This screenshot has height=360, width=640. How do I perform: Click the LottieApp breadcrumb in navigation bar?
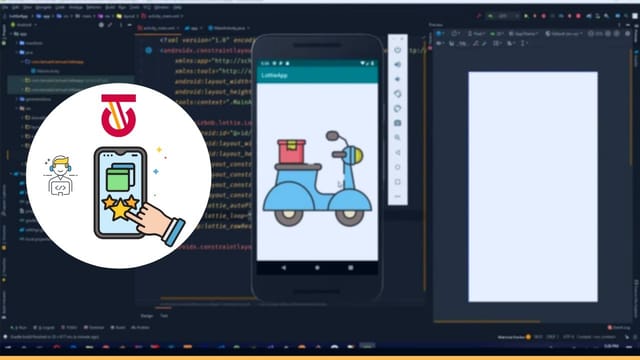pos(18,16)
